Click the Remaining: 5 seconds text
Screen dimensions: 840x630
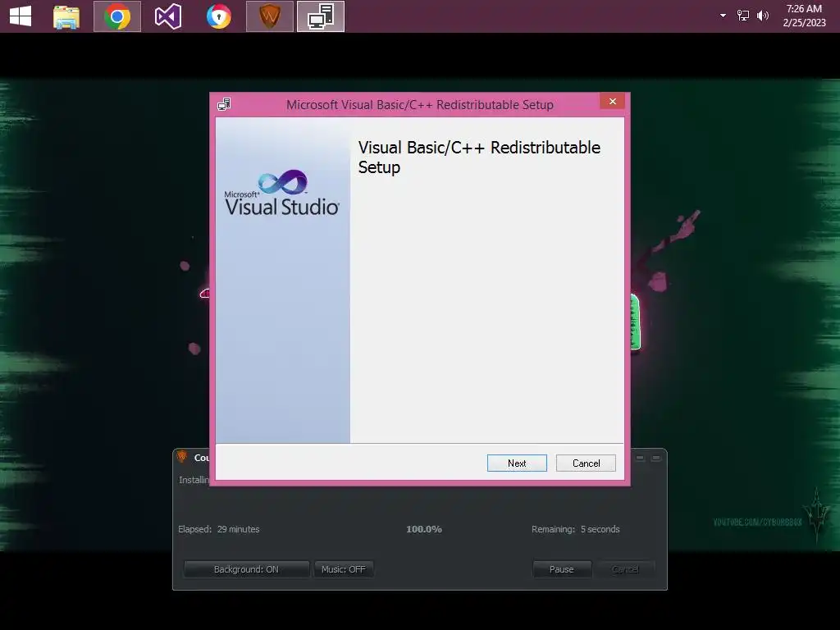(x=575, y=529)
